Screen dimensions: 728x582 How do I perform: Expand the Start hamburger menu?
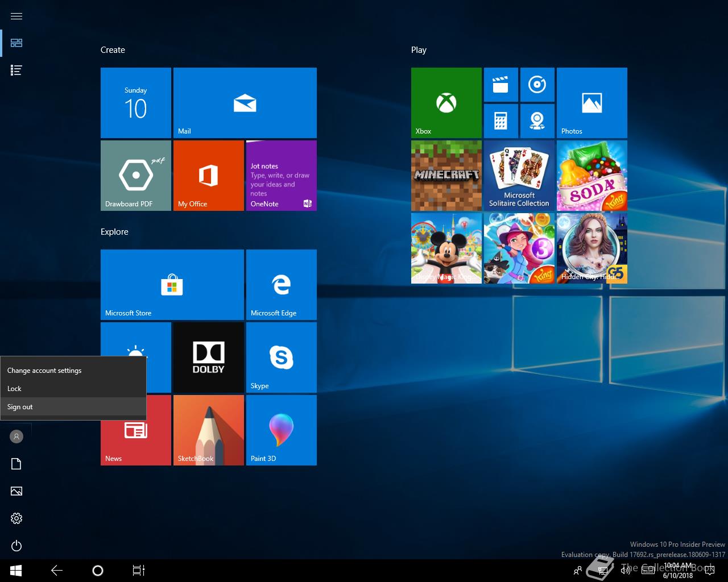16,16
